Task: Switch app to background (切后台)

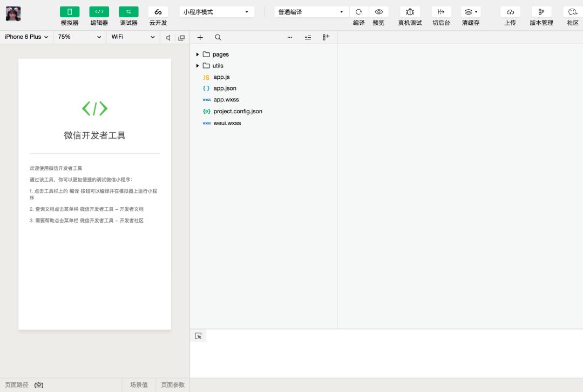Action: pos(441,12)
